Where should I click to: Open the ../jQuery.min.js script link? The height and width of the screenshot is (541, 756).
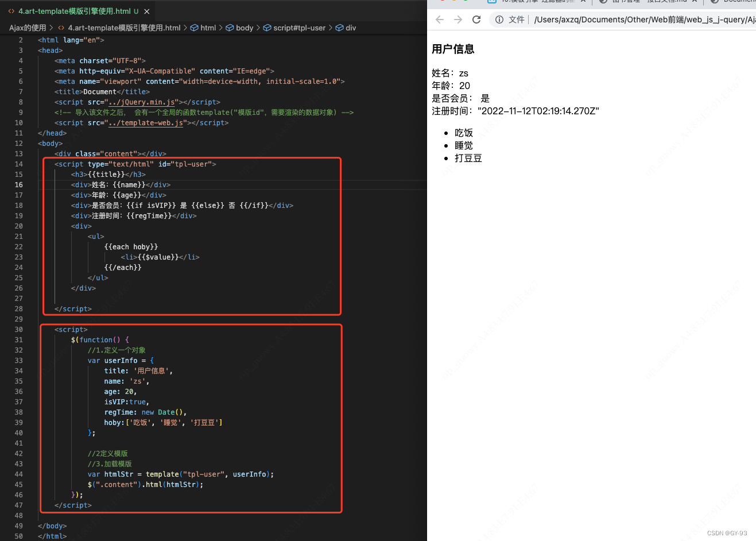pyautogui.click(x=142, y=102)
